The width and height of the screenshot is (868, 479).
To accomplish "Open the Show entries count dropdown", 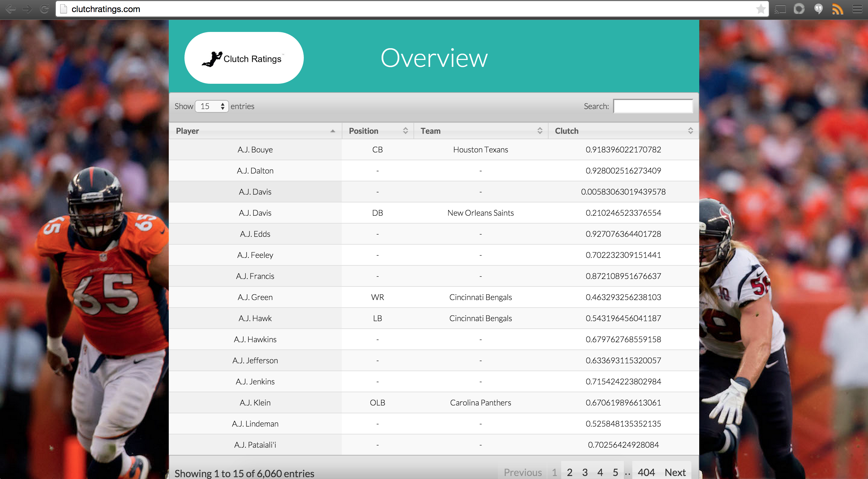I will (x=212, y=106).
